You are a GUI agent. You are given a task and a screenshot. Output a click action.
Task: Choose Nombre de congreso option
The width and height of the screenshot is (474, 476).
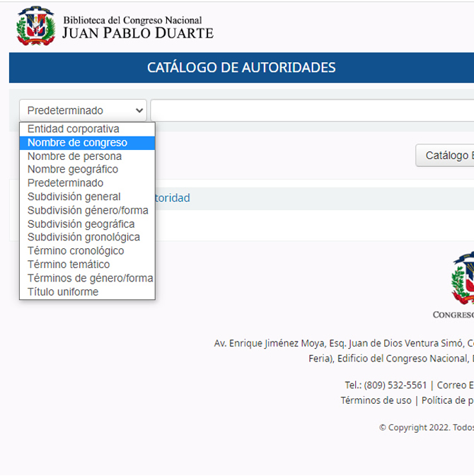click(x=87, y=143)
